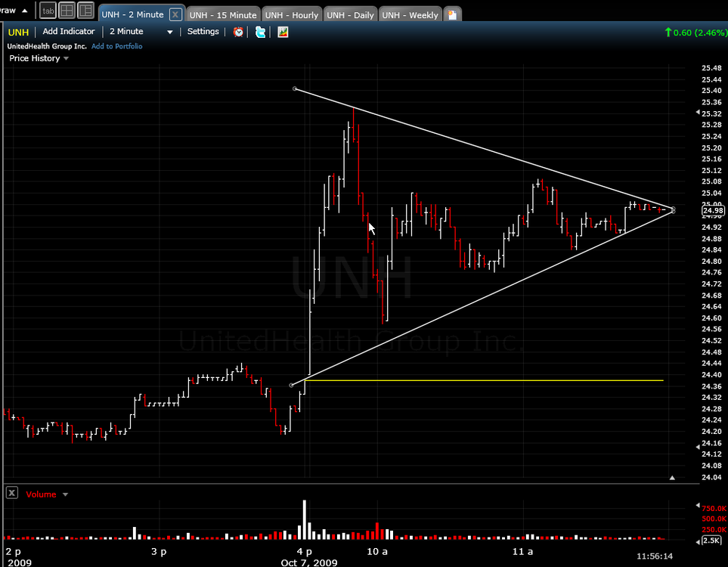Viewport: 728px width, 567px height.
Task: Click the 4 p time axis label
Action: [304, 551]
